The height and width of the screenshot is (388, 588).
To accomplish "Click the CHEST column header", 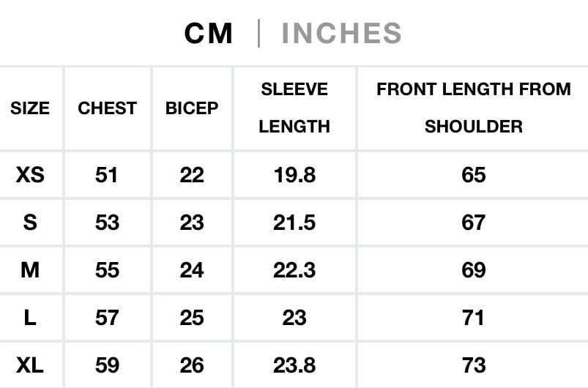I will tap(107, 108).
